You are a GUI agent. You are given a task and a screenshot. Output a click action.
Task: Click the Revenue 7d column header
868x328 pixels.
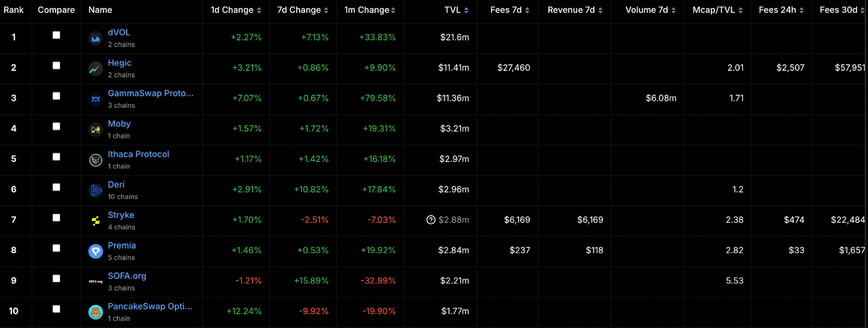[575, 10]
